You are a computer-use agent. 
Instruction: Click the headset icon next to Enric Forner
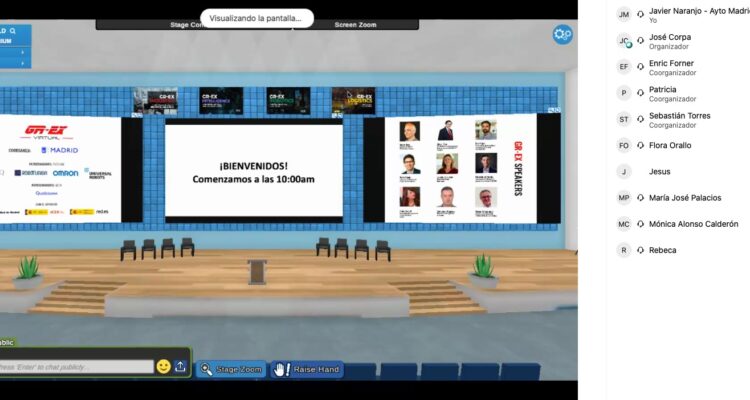pos(640,67)
